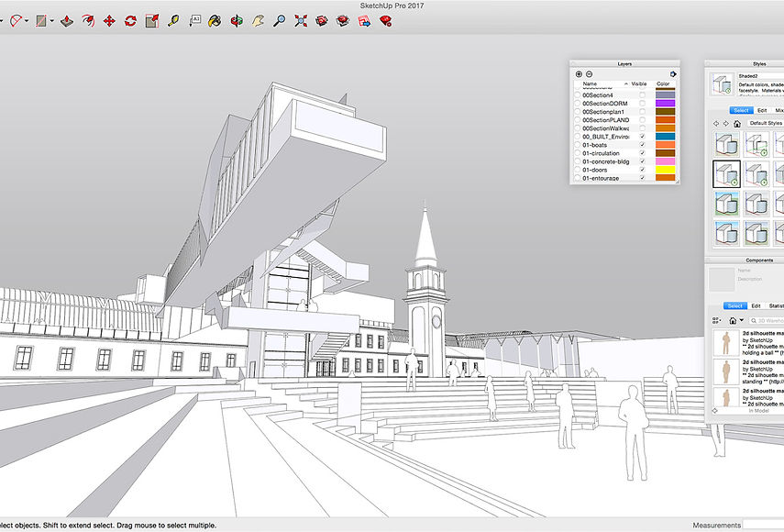This screenshot has width=784, height=532.
Task: Open the Edit tab in Components
Action: pyautogui.click(x=756, y=305)
